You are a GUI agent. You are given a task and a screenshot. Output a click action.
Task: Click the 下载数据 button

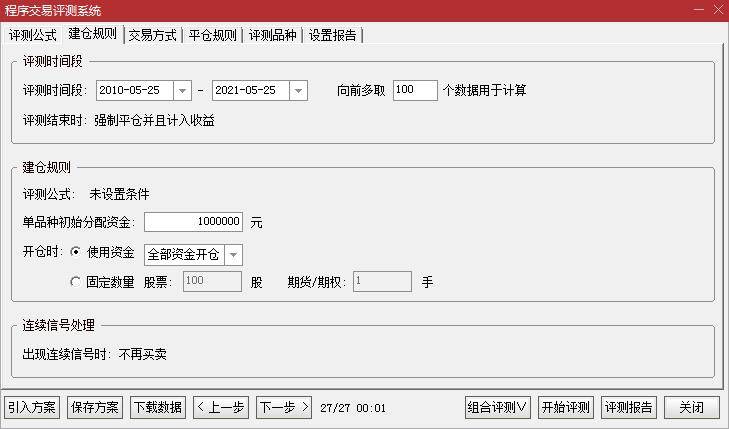pos(158,408)
